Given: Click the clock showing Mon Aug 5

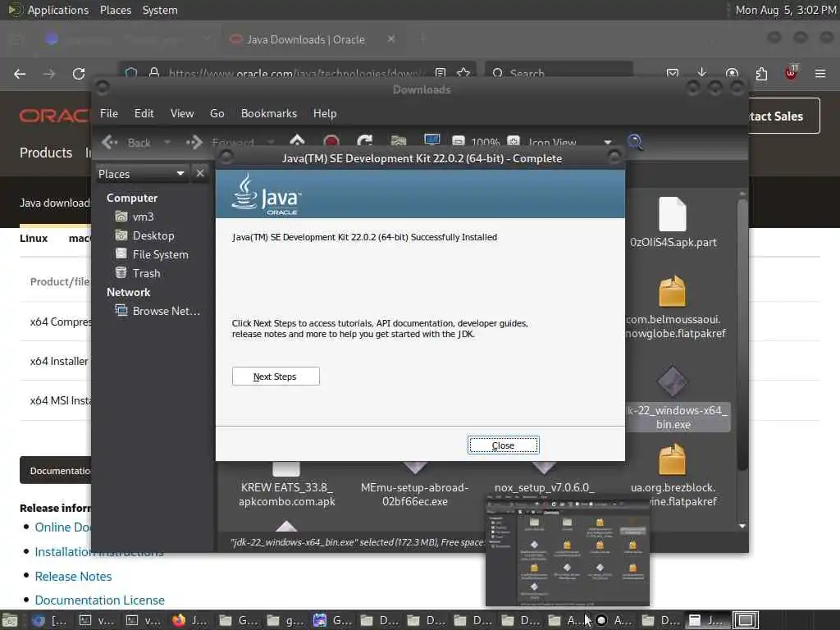Looking at the screenshot, I should 785,10.
